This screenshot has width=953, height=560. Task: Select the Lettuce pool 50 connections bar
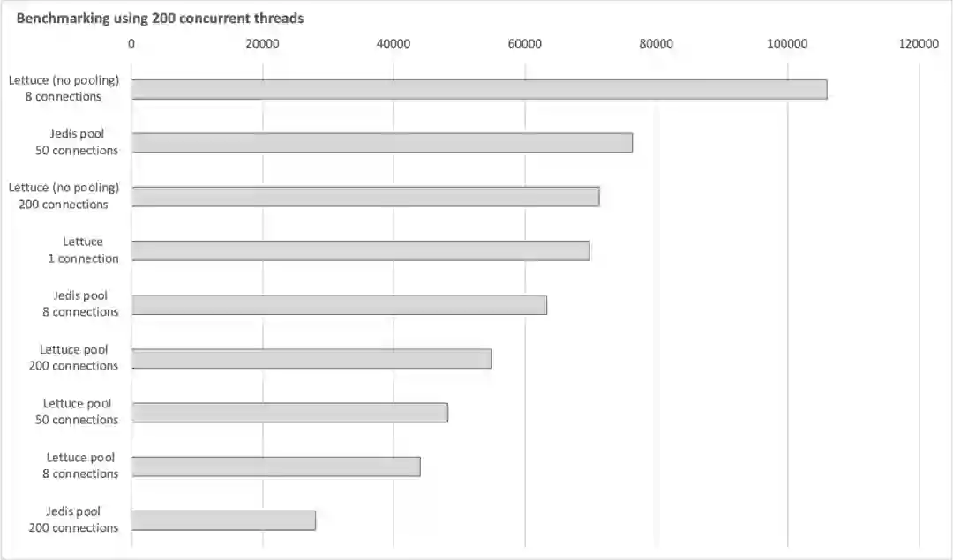coord(289,413)
